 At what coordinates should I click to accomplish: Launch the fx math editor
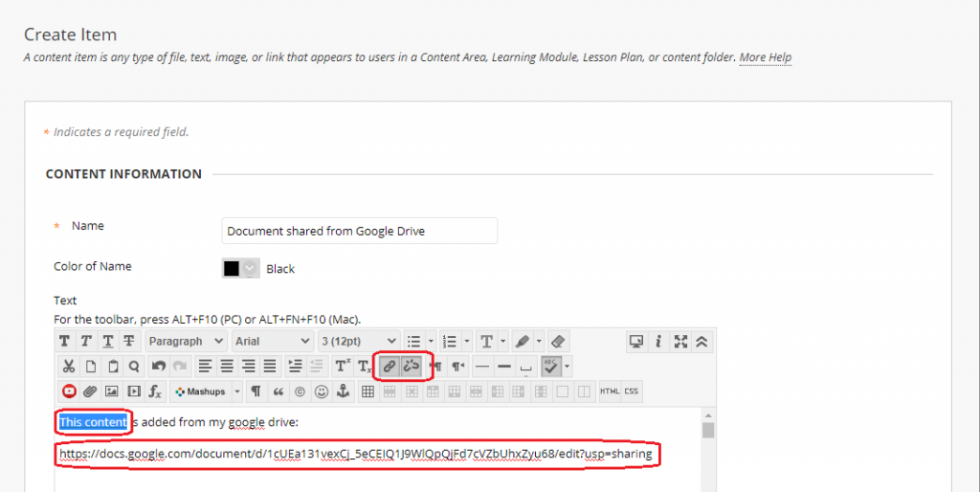(155, 391)
